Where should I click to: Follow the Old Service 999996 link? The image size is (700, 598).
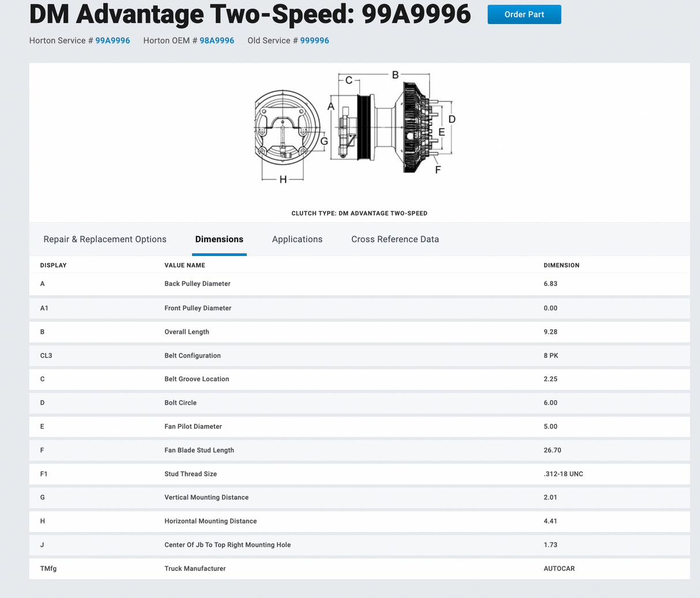314,40
